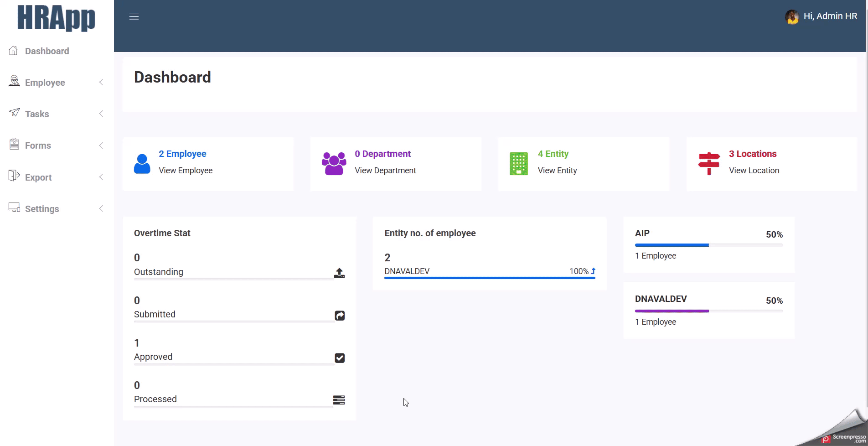Open the Forms sidebar menu item
The image size is (868, 446).
(x=38, y=145)
